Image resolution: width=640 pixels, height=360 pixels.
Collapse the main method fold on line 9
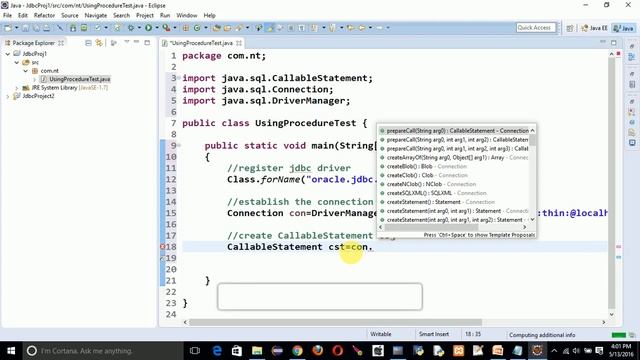[179, 145]
